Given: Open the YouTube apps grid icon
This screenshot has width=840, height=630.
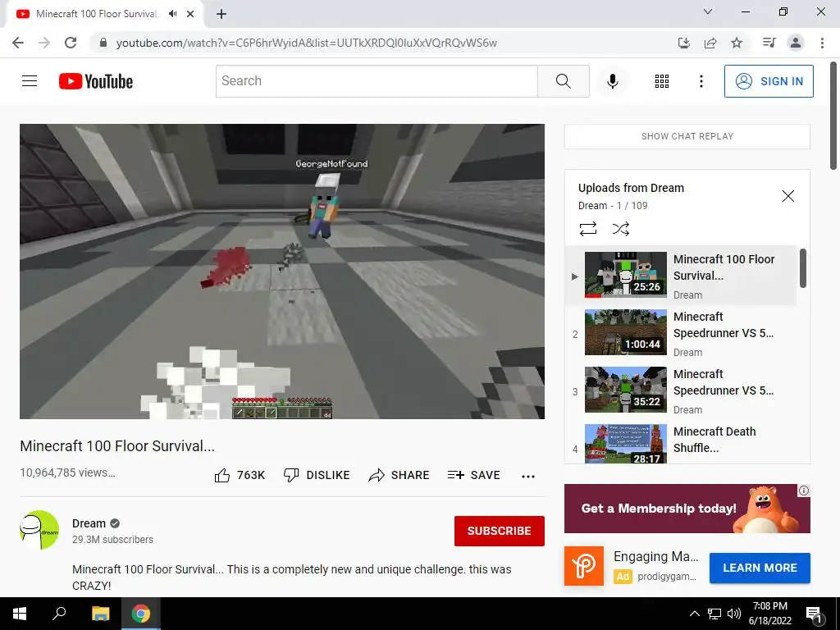Looking at the screenshot, I should click(x=662, y=81).
